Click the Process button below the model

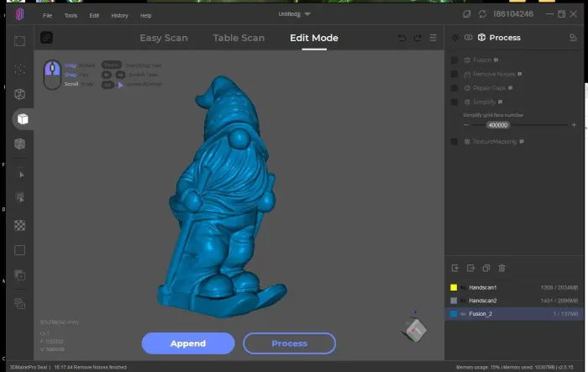tap(290, 343)
